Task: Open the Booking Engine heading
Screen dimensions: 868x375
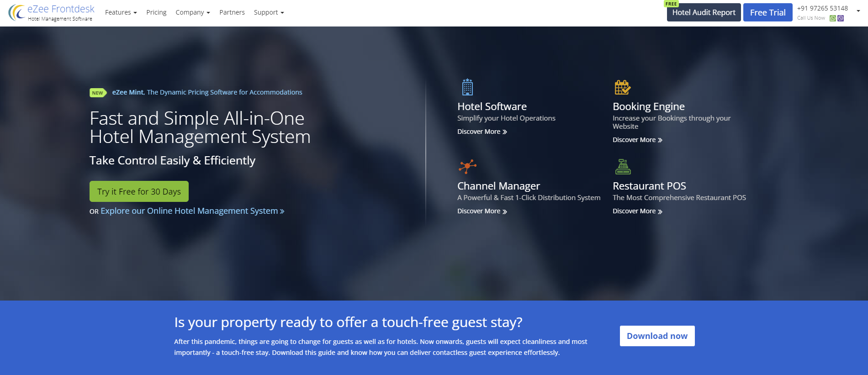Action: tap(649, 106)
